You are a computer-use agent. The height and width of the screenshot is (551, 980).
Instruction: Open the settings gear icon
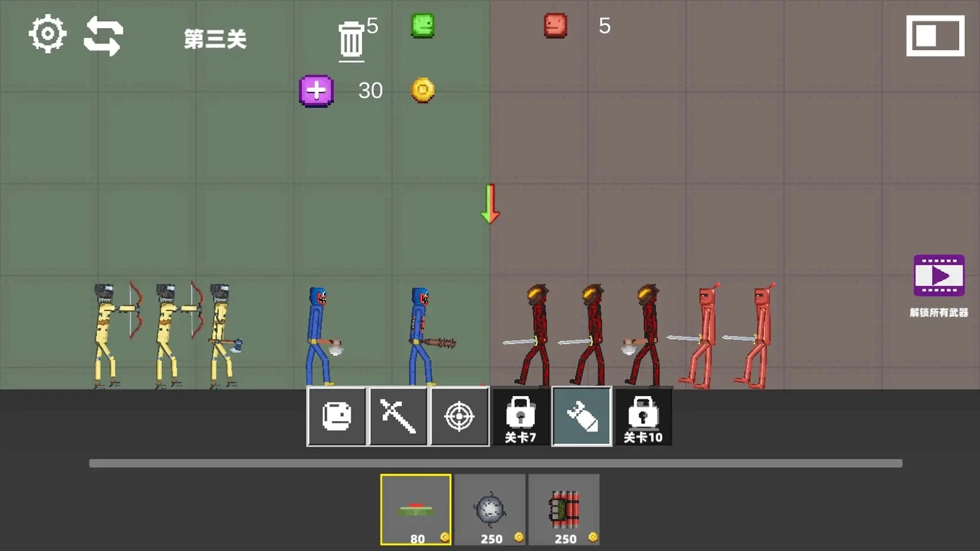coord(48,34)
